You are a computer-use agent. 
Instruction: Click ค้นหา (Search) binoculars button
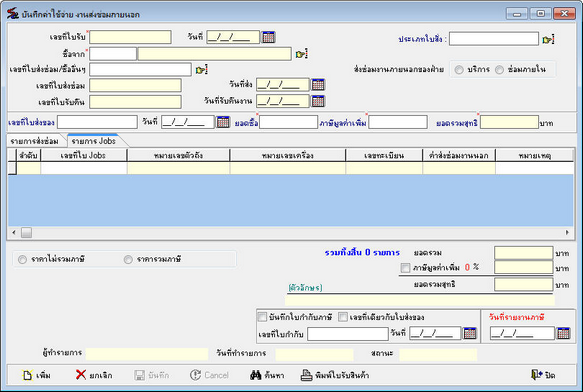tap(267, 375)
